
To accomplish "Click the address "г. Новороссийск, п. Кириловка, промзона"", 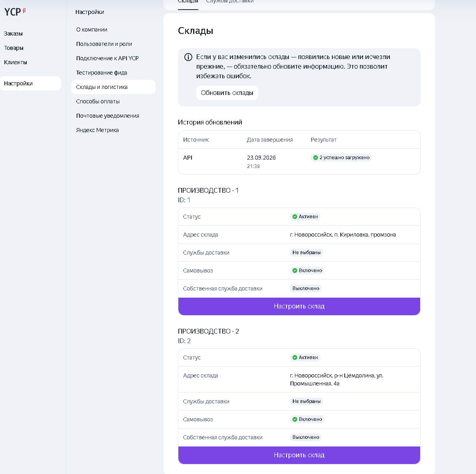I will coord(343,235).
